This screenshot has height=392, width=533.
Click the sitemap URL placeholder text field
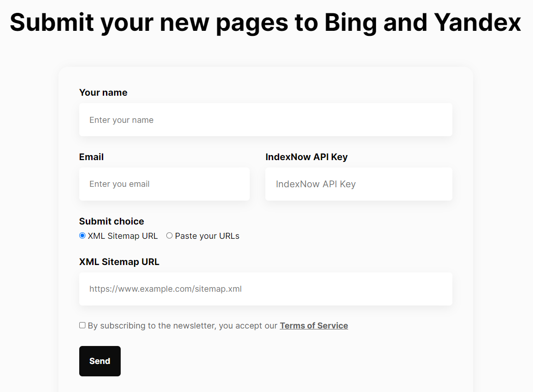(266, 288)
